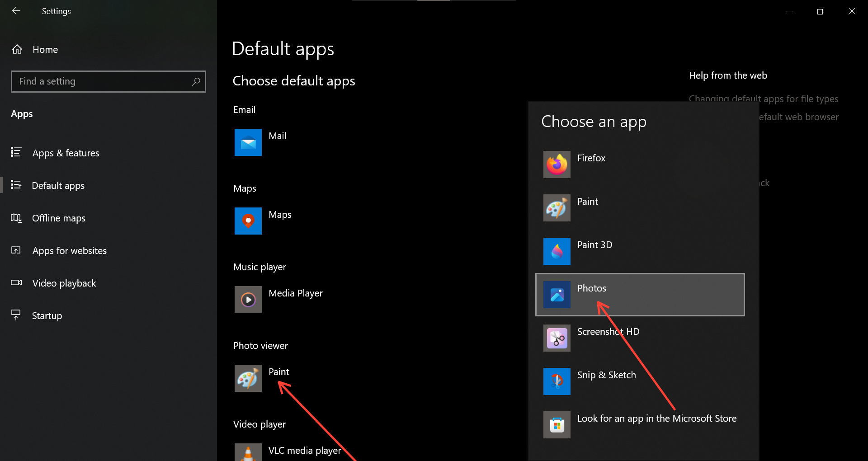868x461 pixels.
Task: Minimize the Settings window
Action: [790, 11]
